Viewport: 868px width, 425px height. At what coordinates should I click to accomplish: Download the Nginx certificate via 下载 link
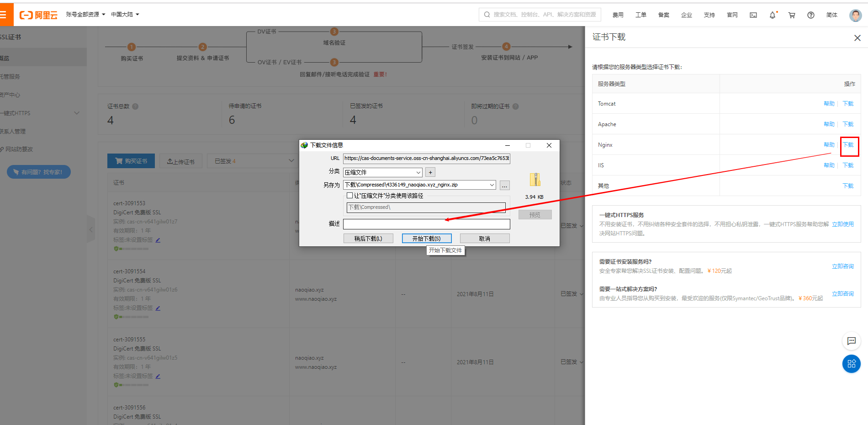click(x=848, y=144)
